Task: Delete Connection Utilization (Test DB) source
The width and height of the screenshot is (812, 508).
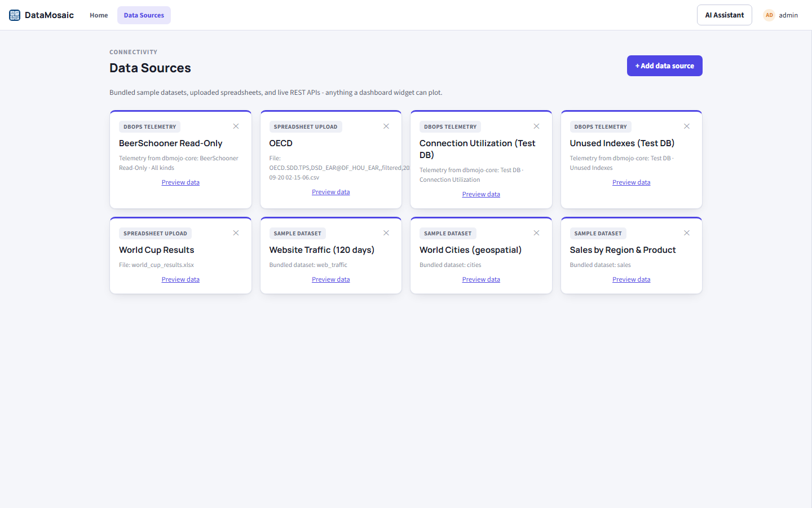Action: (536, 126)
